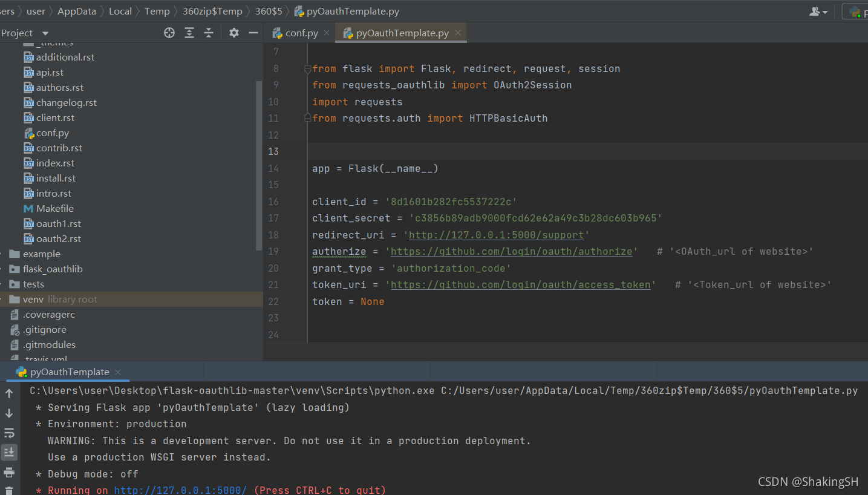The height and width of the screenshot is (495, 868).
Task: Select the .coveragerc file
Action: click(x=49, y=314)
